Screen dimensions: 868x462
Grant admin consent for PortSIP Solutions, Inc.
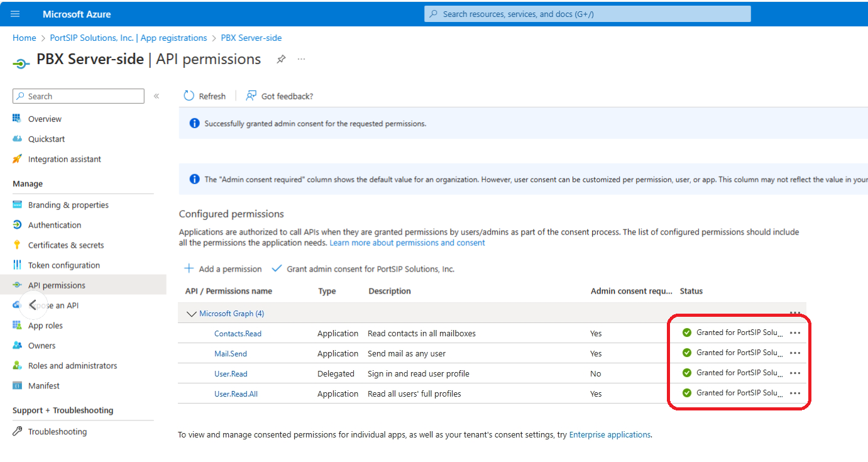363,269
